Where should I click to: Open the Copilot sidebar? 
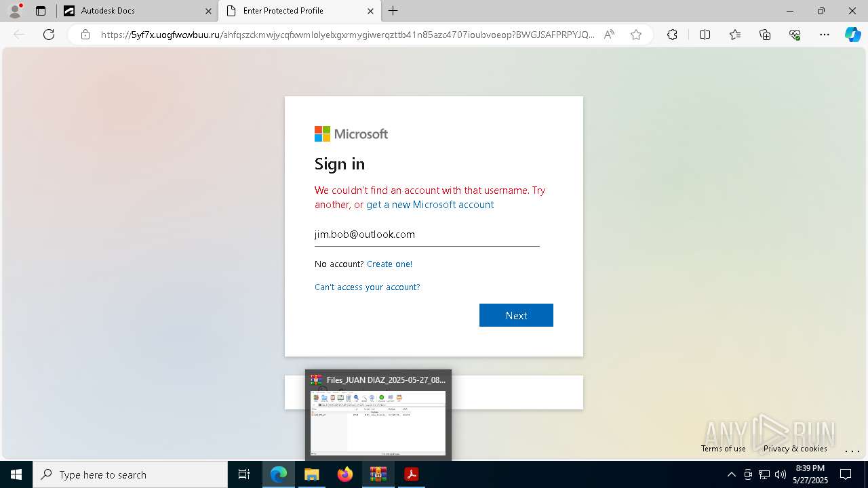(x=852, y=35)
